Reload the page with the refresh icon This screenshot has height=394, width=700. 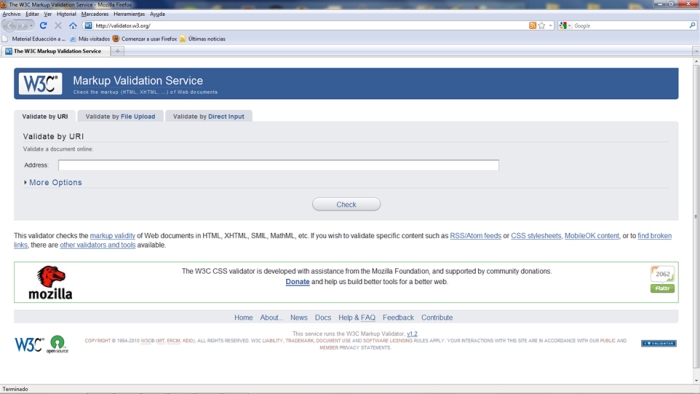coord(43,25)
